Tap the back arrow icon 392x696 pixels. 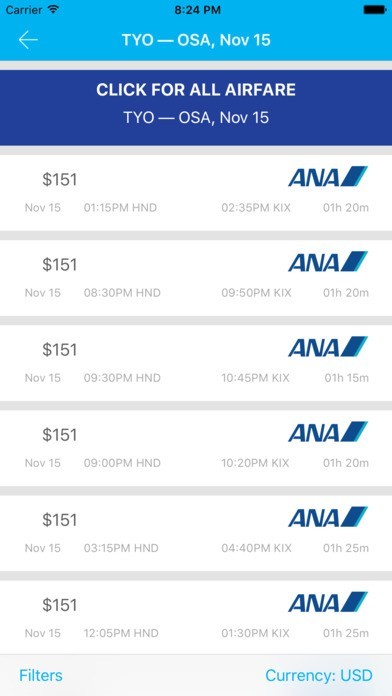(x=28, y=40)
